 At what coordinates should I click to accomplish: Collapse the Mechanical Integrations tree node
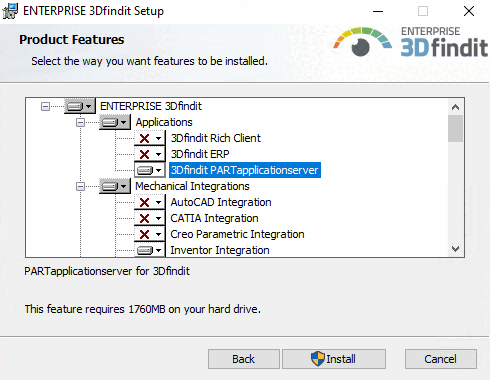click(80, 186)
